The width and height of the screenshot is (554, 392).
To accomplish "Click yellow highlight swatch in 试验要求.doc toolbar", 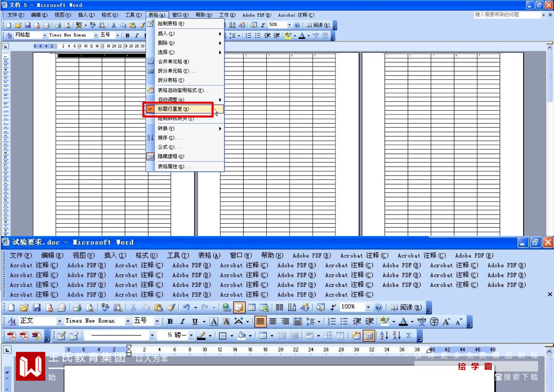I will coord(384,321).
